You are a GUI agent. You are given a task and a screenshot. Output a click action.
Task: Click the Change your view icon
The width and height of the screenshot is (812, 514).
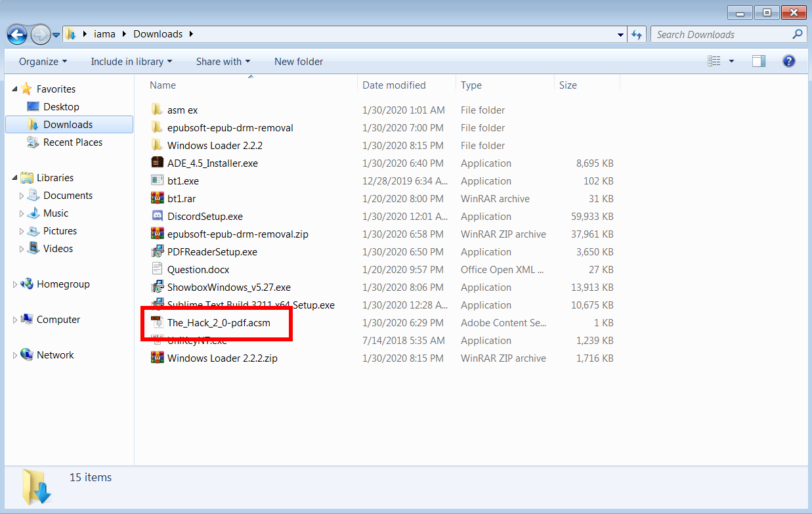[x=714, y=61]
